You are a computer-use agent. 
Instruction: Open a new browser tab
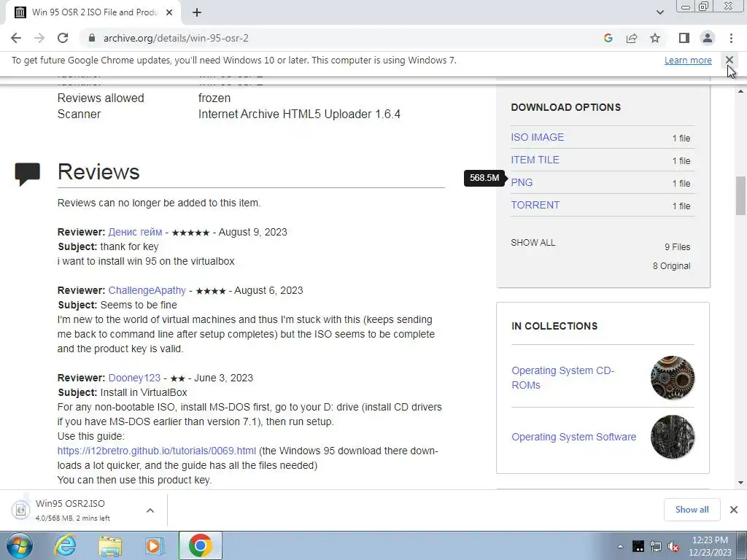[197, 12]
